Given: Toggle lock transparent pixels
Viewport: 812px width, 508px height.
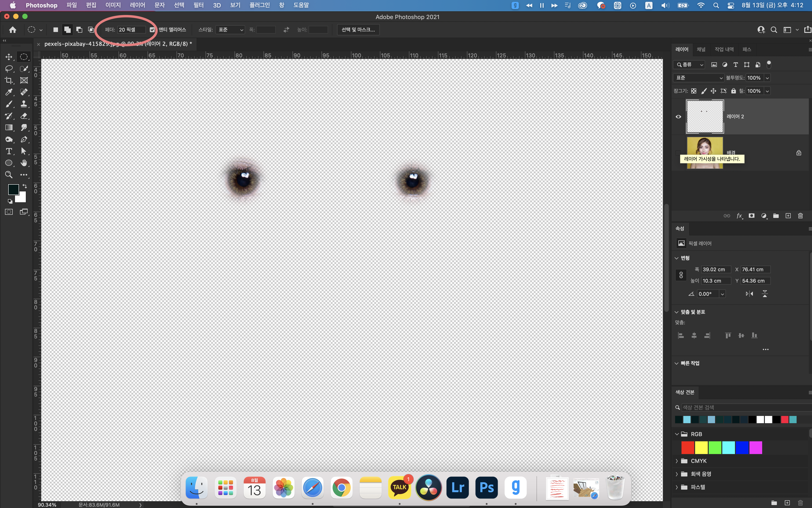Looking at the screenshot, I should (694, 91).
